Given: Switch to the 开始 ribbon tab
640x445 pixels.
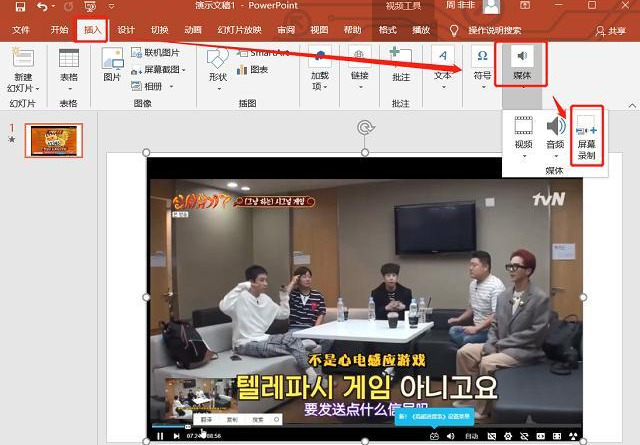Looking at the screenshot, I should tap(59, 29).
